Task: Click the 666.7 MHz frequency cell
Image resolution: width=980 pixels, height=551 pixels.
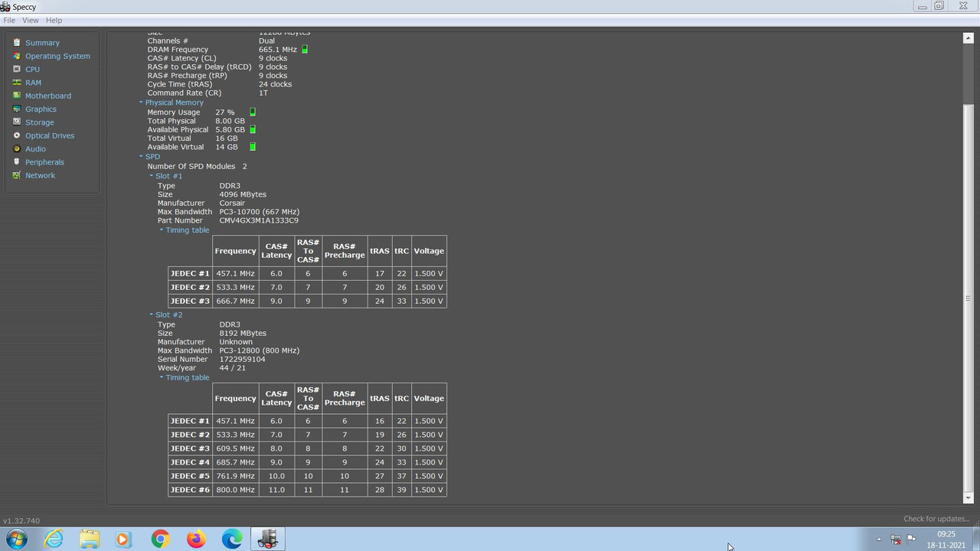Action: tap(235, 301)
